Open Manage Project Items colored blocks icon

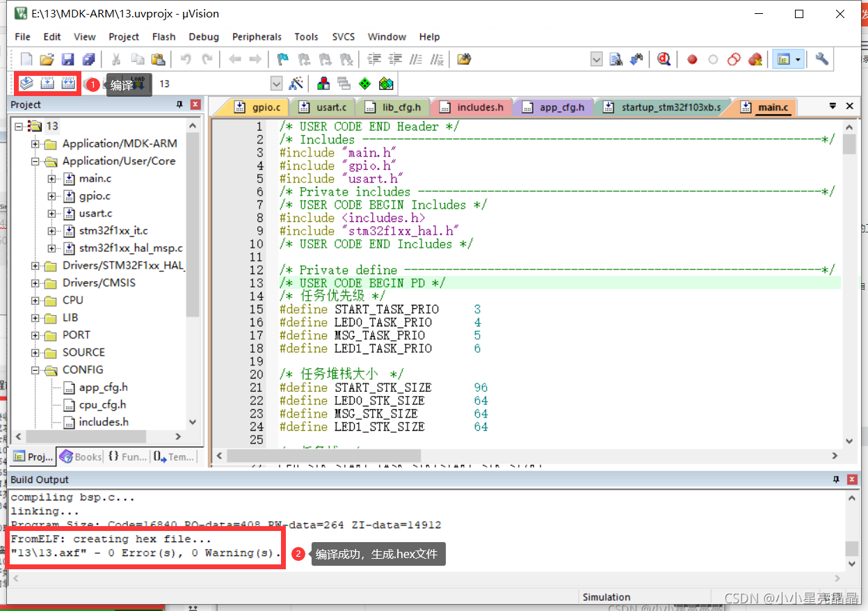pyautogui.click(x=323, y=84)
